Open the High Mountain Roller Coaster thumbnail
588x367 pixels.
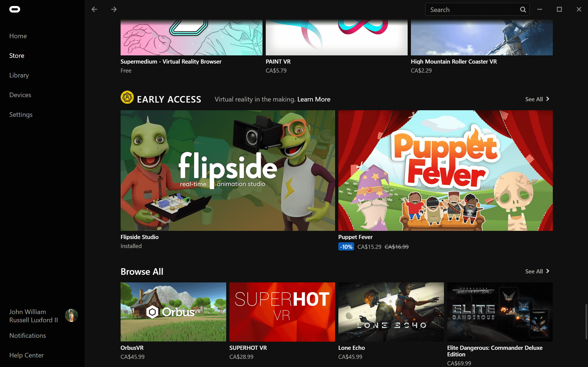click(x=482, y=37)
